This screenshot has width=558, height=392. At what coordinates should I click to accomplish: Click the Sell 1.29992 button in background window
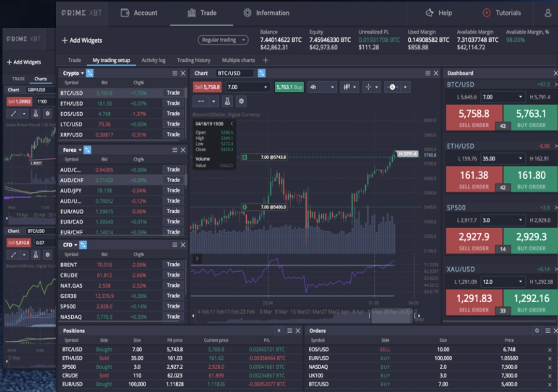coord(20,101)
